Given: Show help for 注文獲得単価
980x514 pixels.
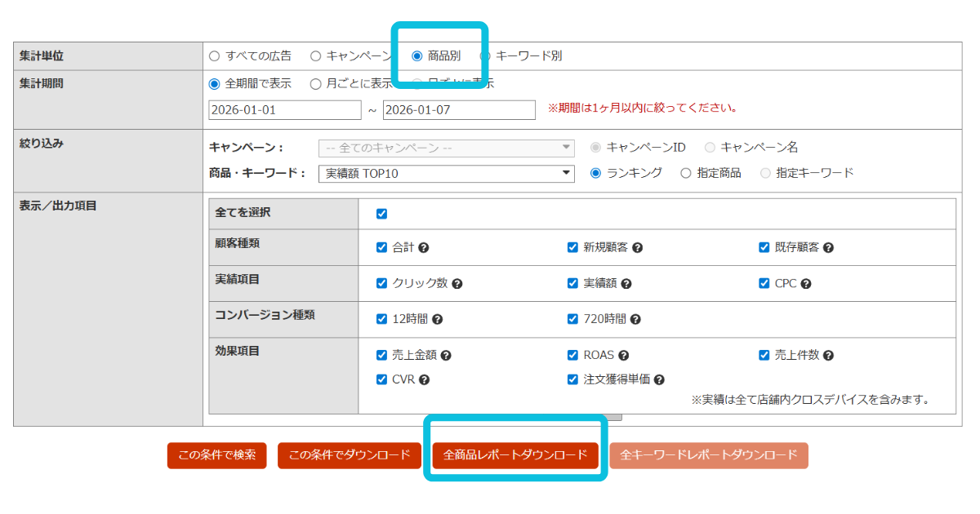Looking at the screenshot, I should pyautogui.click(x=659, y=380).
